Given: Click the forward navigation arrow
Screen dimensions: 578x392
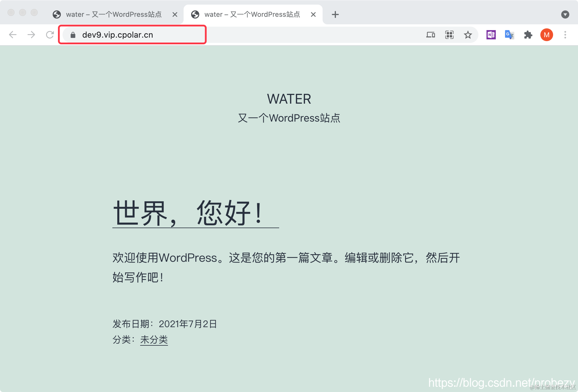Looking at the screenshot, I should point(31,34).
